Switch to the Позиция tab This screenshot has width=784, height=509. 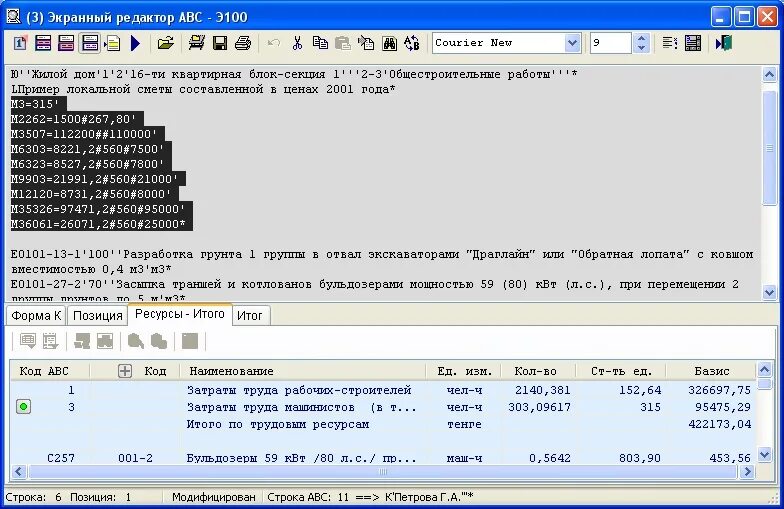coord(98,316)
